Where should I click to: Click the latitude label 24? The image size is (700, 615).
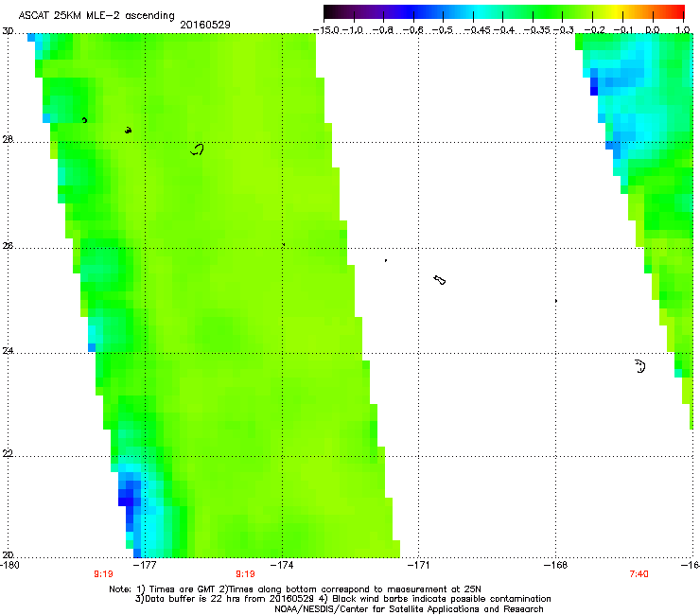pyautogui.click(x=8, y=351)
